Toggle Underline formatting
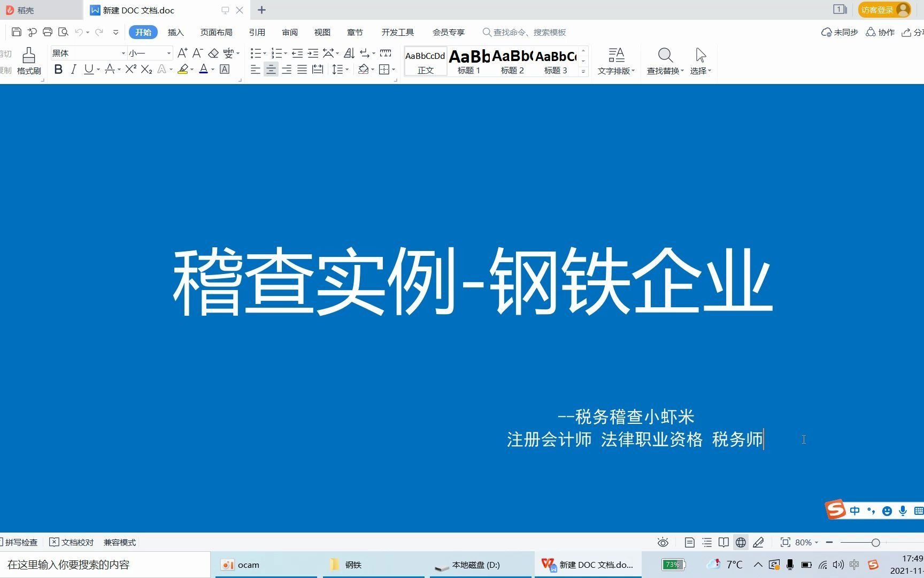This screenshot has width=924, height=578. [89, 69]
